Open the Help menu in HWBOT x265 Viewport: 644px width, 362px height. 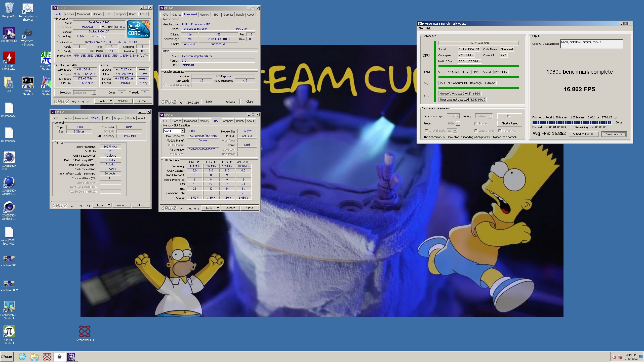pos(428,28)
